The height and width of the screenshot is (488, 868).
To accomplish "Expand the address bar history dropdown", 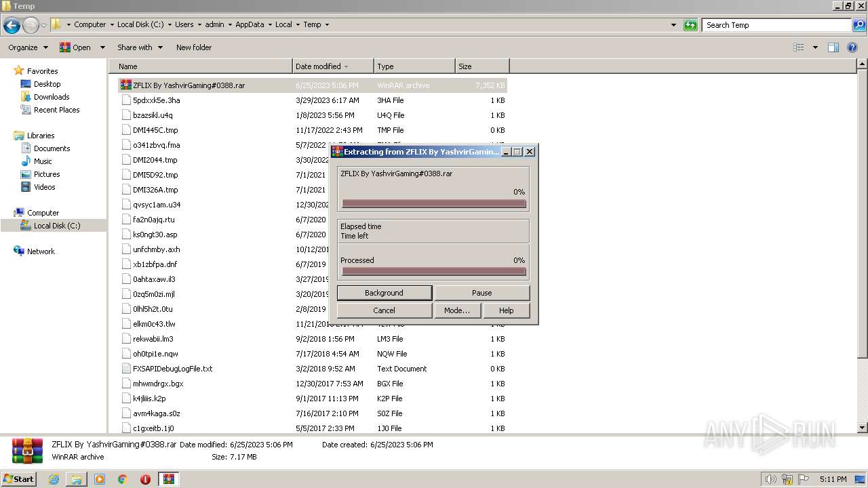I will [x=673, y=25].
